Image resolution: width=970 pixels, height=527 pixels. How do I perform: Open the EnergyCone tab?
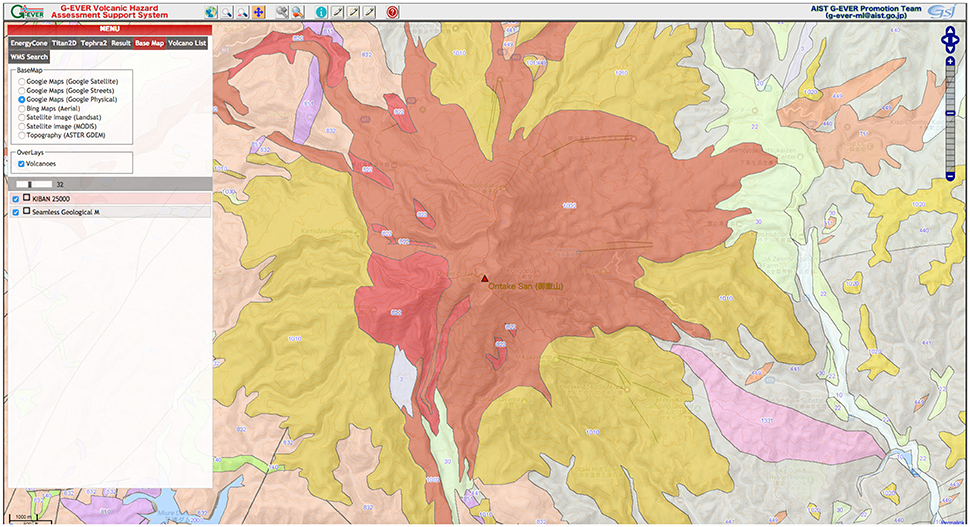pos(28,43)
